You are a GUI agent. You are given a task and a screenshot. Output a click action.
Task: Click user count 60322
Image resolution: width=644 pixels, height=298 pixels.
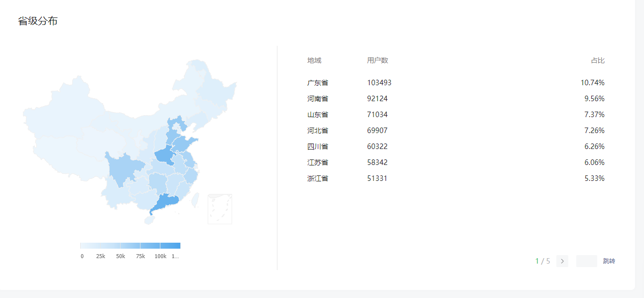coord(378,147)
